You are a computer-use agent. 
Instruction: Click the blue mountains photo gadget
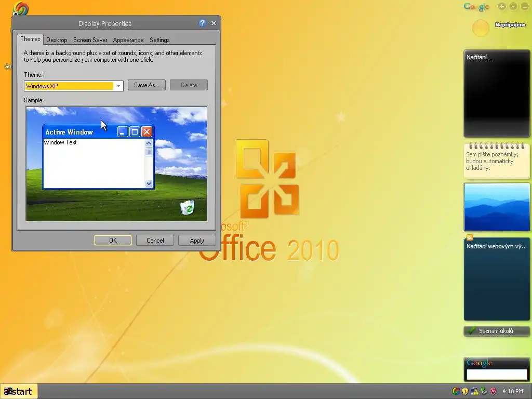tap(497, 207)
